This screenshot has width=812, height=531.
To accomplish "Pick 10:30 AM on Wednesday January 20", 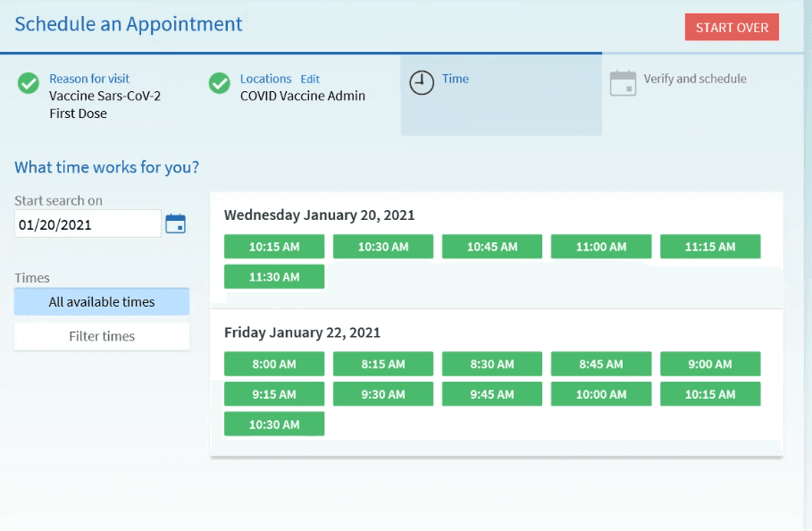I will pos(383,247).
